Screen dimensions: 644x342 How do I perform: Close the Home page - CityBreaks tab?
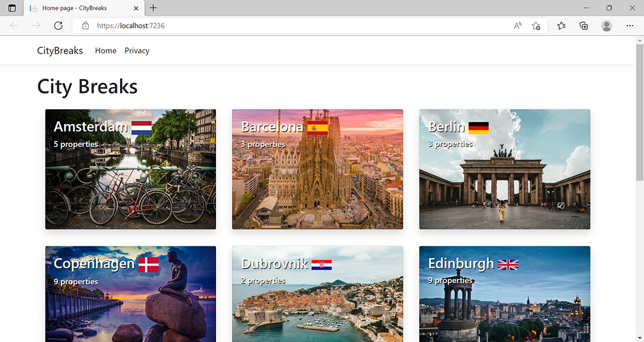(136, 8)
